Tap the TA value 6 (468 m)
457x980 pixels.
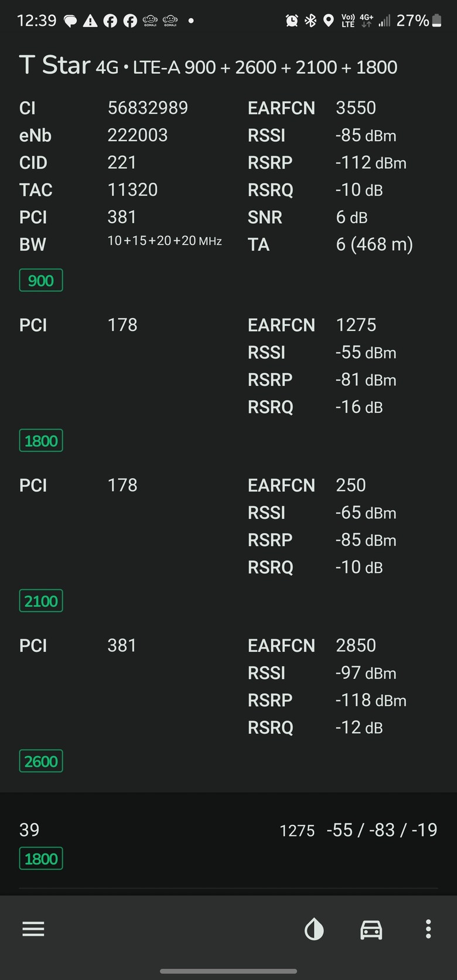point(374,244)
